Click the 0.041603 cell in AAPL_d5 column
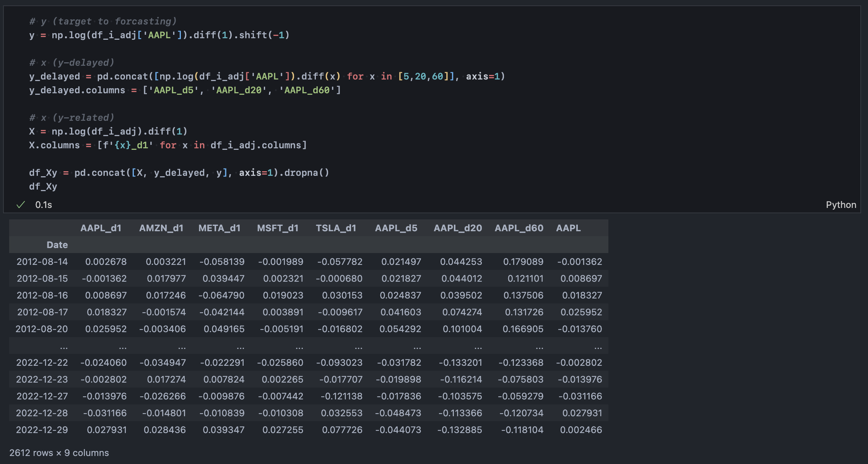868x464 pixels. (x=401, y=312)
